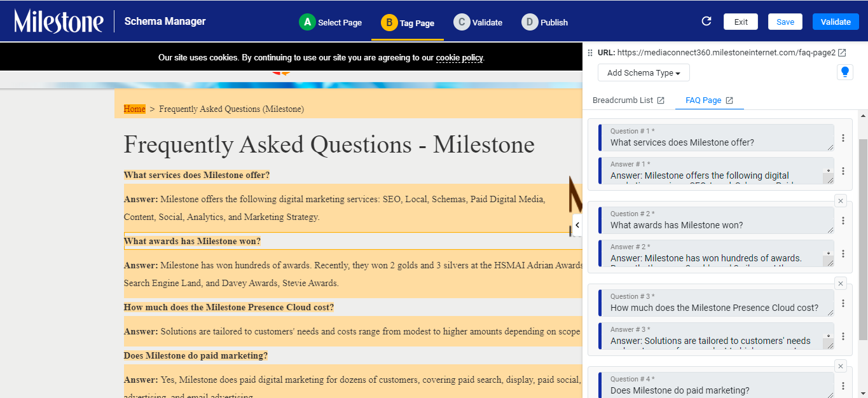Switch to Breadcrumb List tab

tap(628, 100)
